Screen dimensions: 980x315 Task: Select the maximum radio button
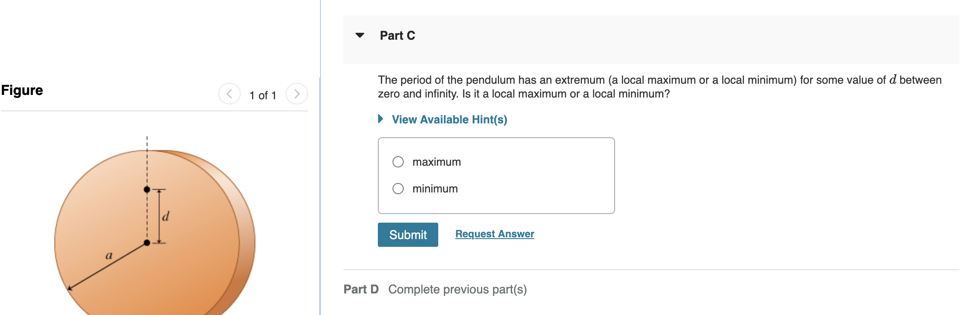pyautogui.click(x=398, y=162)
